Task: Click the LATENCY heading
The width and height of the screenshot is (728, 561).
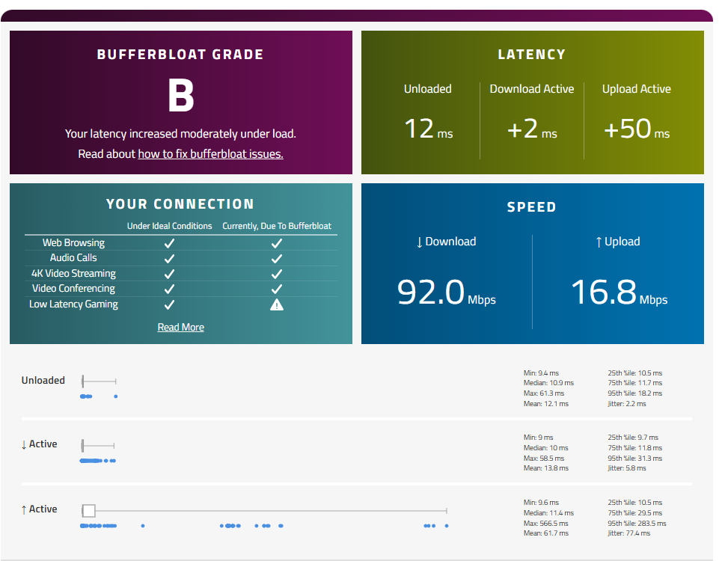Action: point(532,55)
